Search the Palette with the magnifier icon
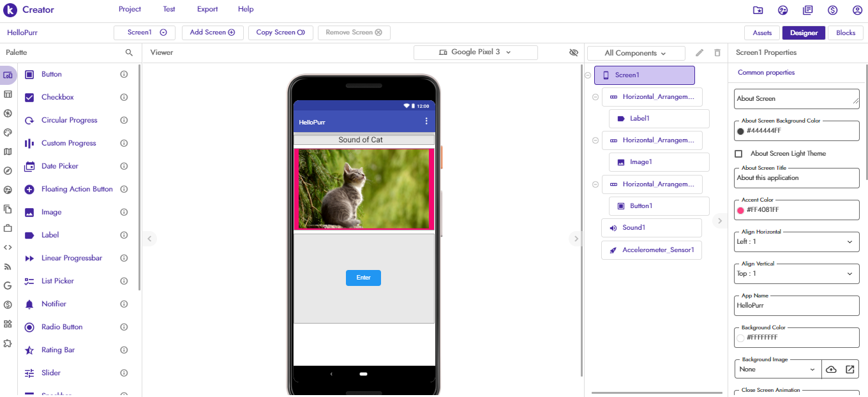Screen dimensions: 868x397 coord(129,52)
